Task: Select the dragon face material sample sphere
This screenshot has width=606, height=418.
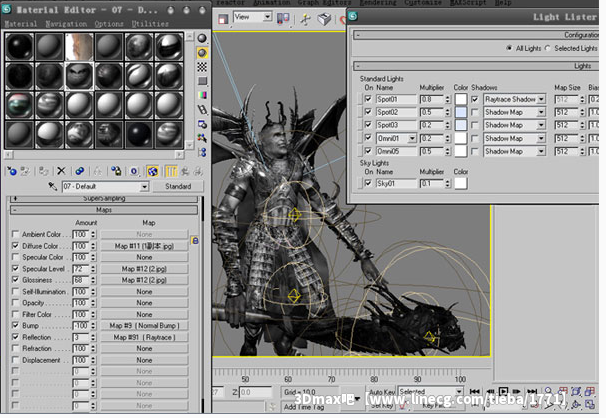Action: (78, 75)
